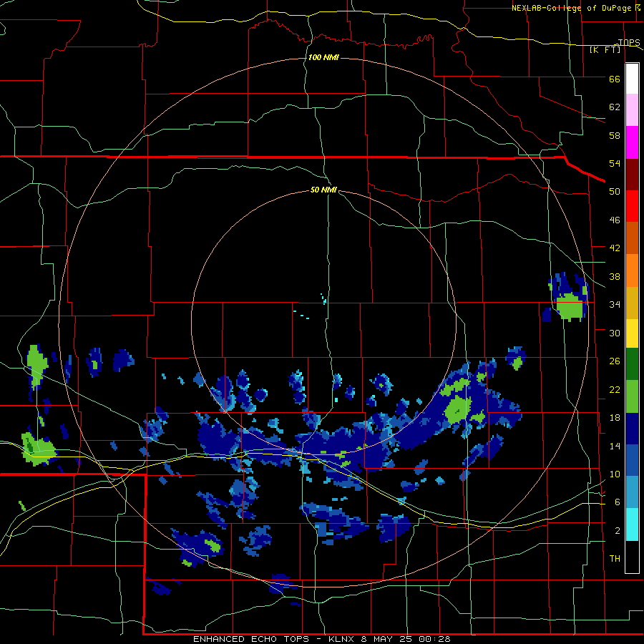The height and width of the screenshot is (644, 644).
Task: Click the legend value '58'
Action: point(615,135)
